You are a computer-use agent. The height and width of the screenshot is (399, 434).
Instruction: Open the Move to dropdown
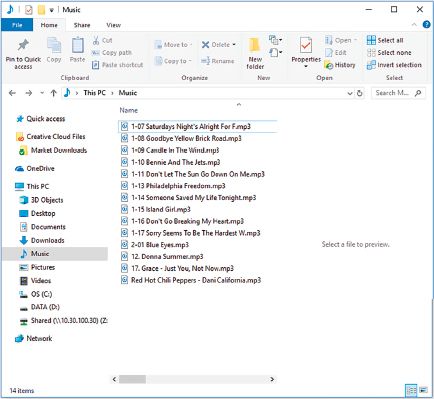(173, 45)
